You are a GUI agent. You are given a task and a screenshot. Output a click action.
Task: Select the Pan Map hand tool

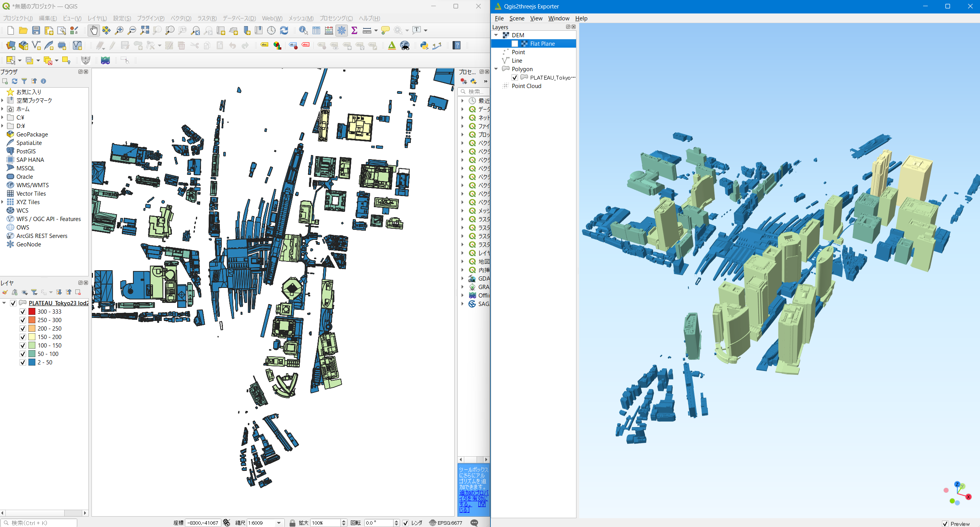[x=93, y=30]
